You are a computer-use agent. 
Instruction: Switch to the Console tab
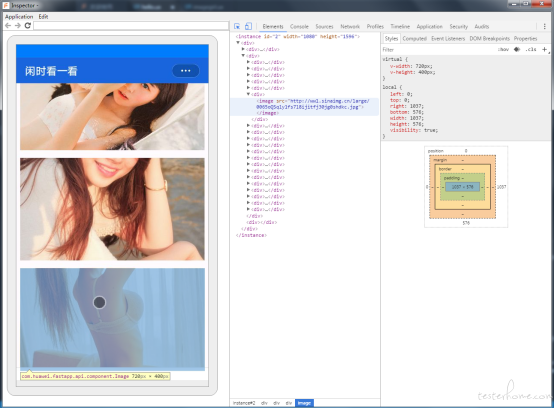click(x=299, y=26)
